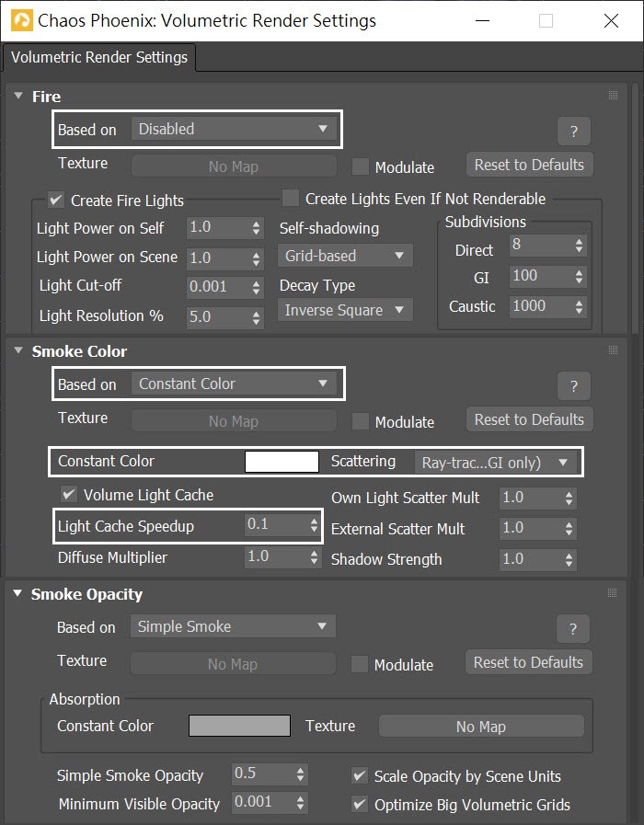Click the Fire rollout grip handle icon
This screenshot has width=644, height=825.
[x=613, y=96]
